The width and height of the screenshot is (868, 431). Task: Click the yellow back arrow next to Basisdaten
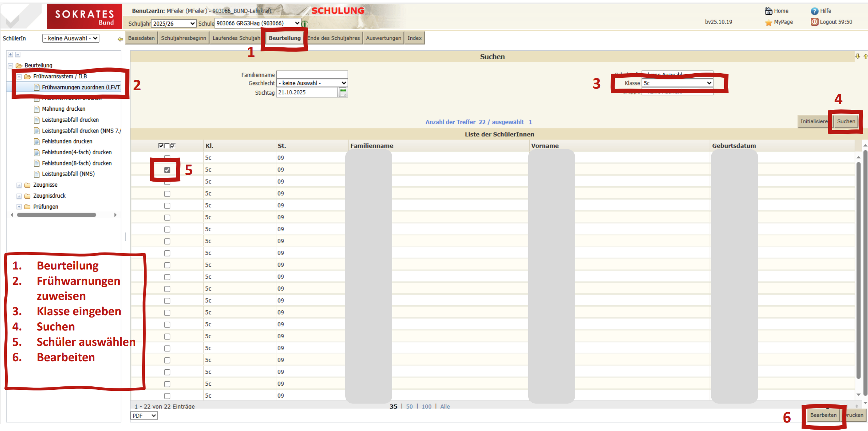click(120, 39)
